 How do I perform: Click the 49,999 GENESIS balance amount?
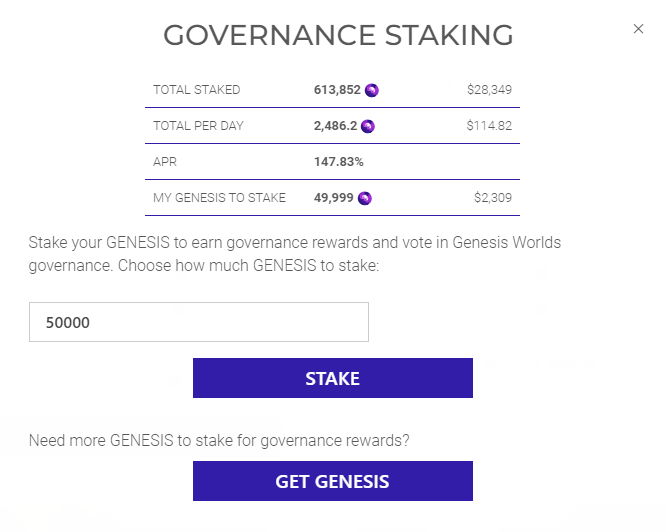coord(334,198)
